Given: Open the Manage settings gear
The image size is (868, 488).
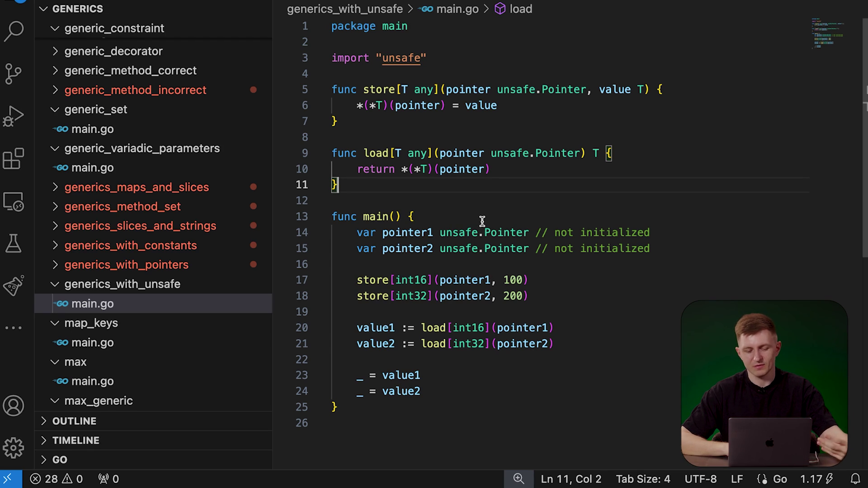Looking at the screenshot, I should point(14,448).
